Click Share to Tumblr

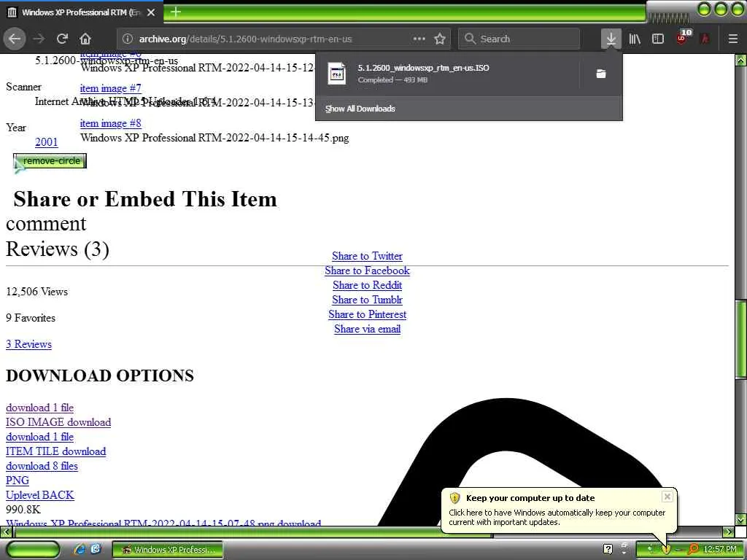point(368,300)
